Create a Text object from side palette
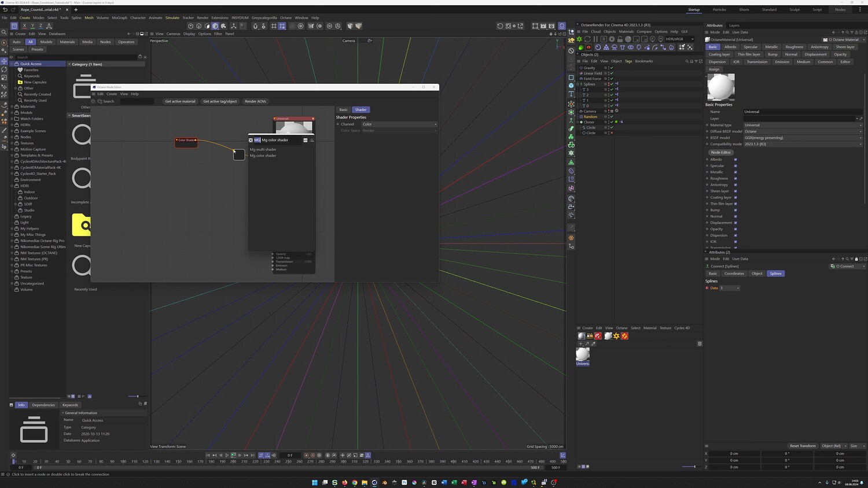This screenshot has height=488, width=868. click(571, 94)
